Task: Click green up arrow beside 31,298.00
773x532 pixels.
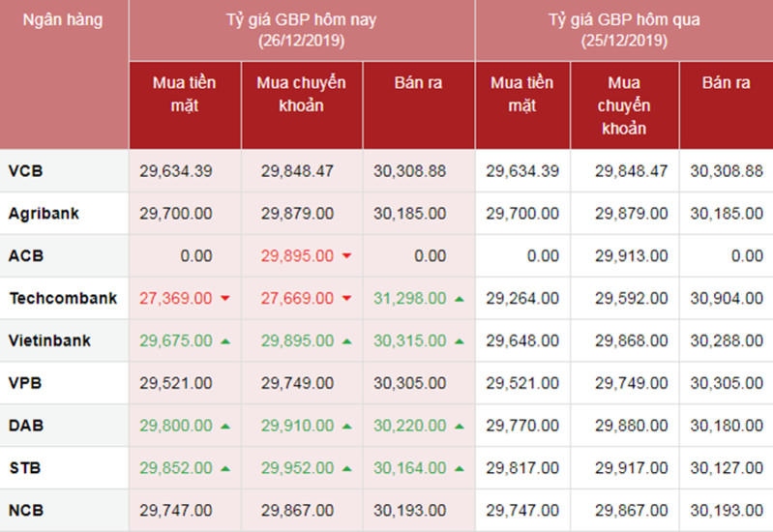Action: [459, 299]
